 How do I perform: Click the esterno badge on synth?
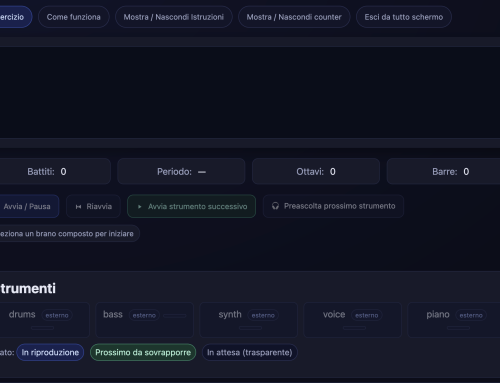click(263, 315)
